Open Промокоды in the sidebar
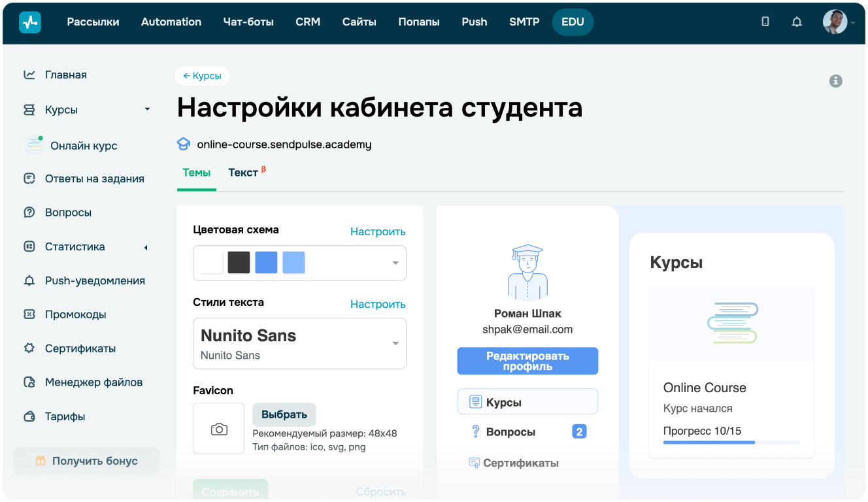 pos(75,314)
